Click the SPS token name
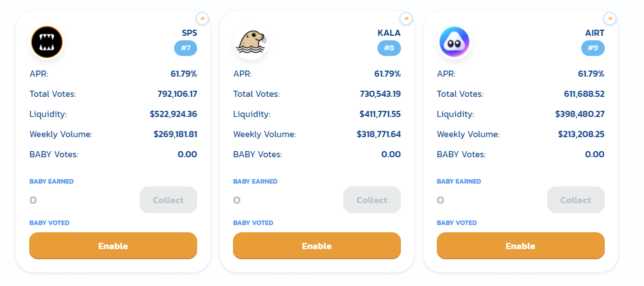Viewport: 644px width, 286px height. pyautogui.click(x=189, y=33)
